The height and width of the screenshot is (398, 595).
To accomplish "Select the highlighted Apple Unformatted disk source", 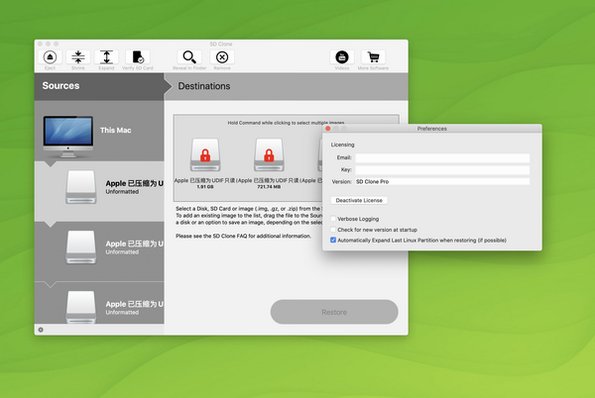I will tap(99, 191).
